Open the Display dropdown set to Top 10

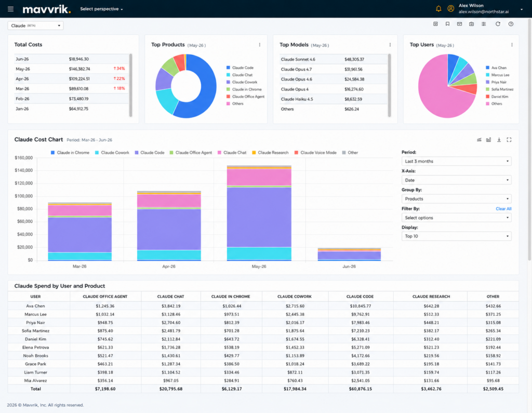pyautogui.click(x=456, y=236)
